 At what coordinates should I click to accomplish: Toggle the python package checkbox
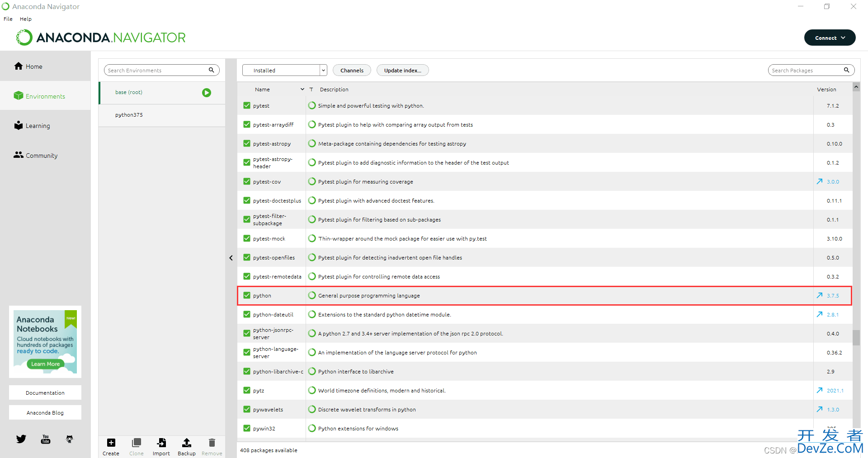click(x=247, y=295)
